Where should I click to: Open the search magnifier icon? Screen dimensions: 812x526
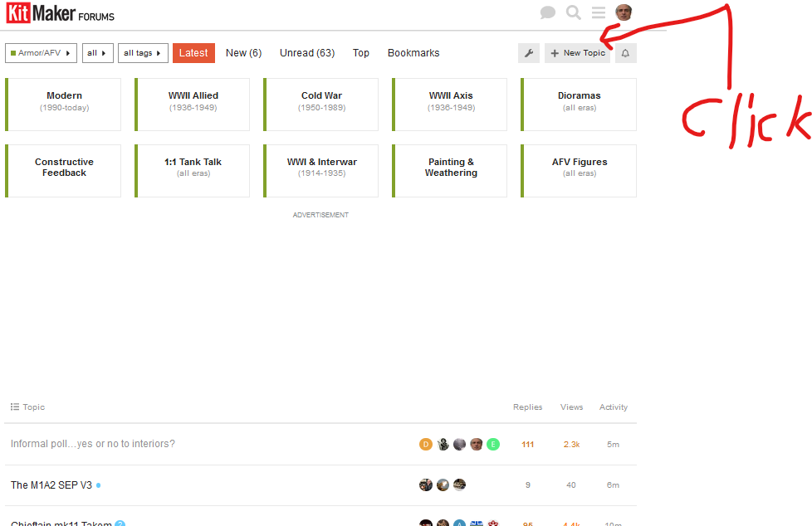(573, 12)
